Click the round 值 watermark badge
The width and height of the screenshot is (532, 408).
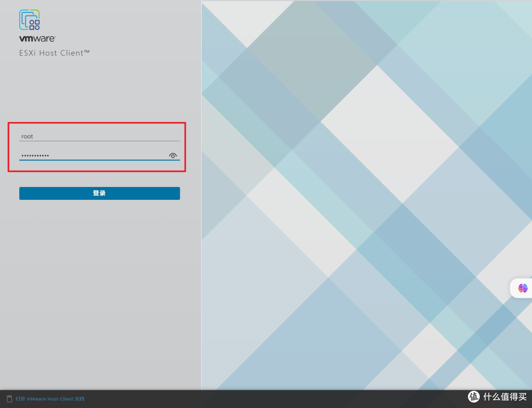(473, 397)
